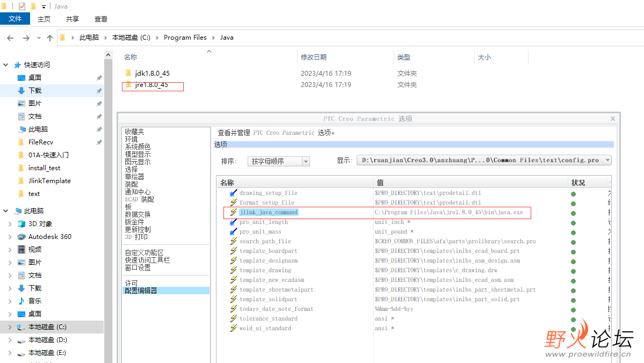Sort files by 大小 column
The width and height of the screenshot is (644, 363).
click(484, 57)
